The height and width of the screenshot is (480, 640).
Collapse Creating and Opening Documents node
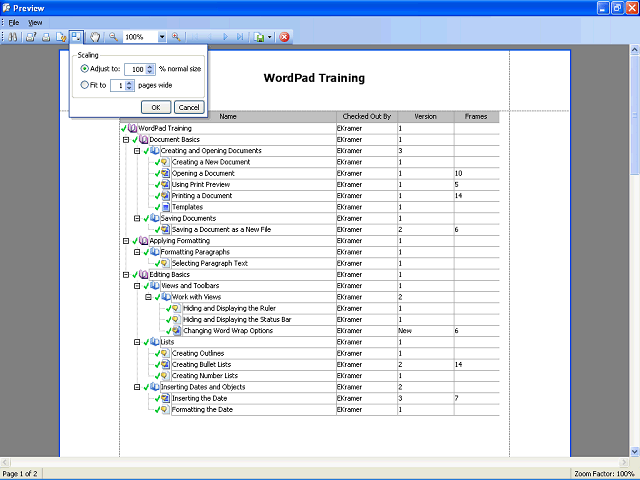(137, 151)
